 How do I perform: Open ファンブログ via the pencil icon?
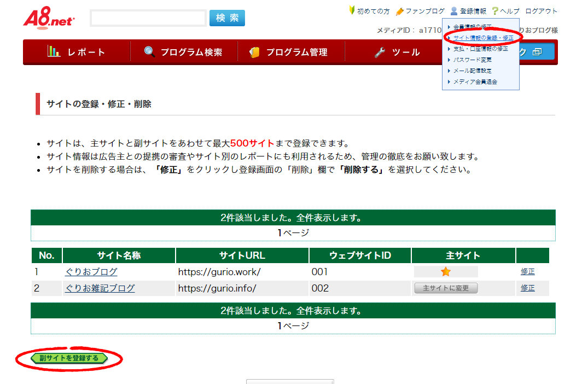click(400, 11)
